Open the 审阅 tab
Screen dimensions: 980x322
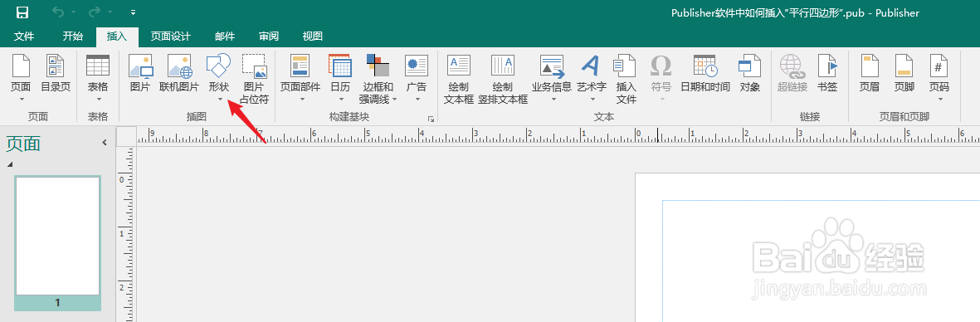click(x=269, y=37)
